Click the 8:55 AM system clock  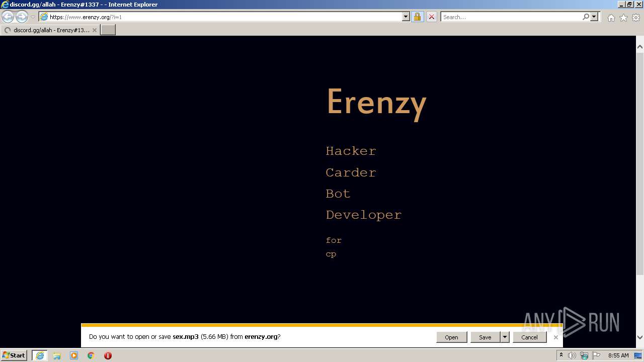coord(618,355)
